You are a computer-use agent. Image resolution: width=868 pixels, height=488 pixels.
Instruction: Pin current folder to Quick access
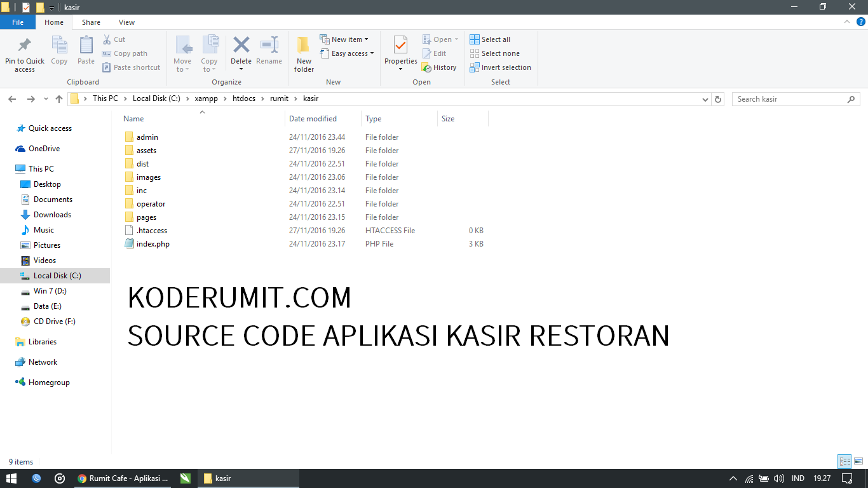(x=24, y=53)
